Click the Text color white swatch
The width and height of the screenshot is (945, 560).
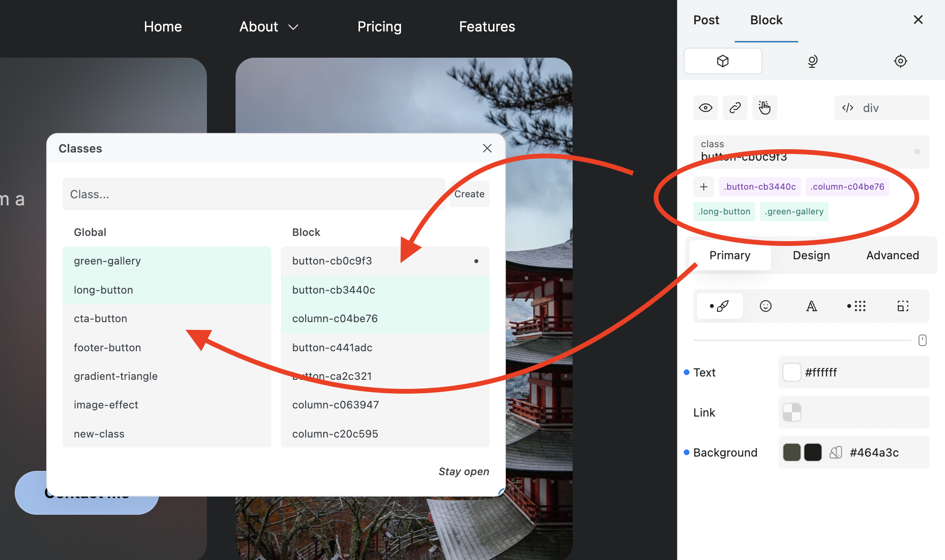coord(791,372)
